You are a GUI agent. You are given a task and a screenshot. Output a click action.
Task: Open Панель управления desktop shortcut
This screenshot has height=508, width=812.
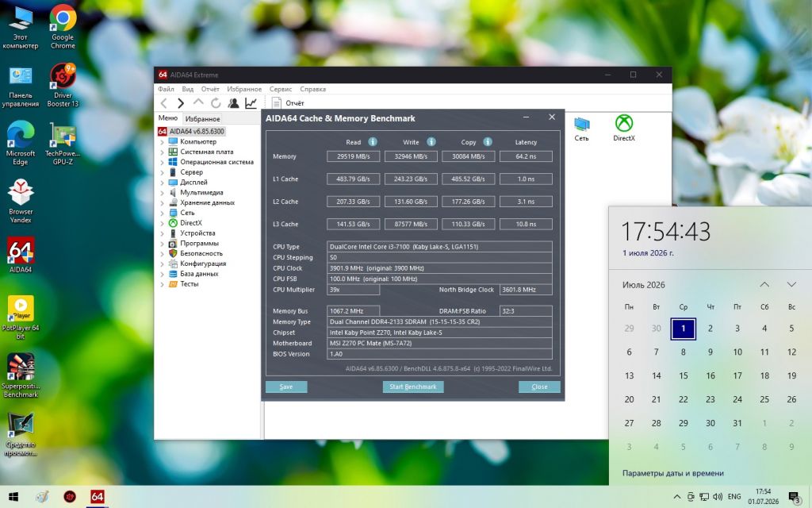[20, 86]
